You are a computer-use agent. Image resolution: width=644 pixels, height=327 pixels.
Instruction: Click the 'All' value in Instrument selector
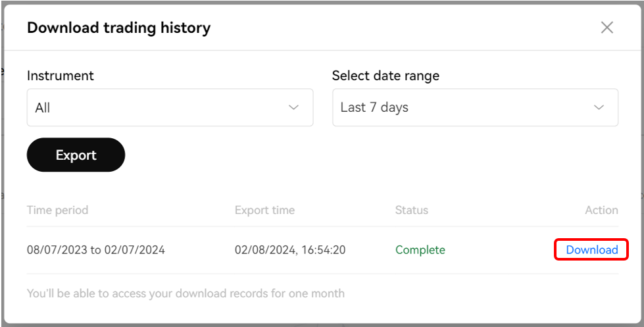pos(43,108)
